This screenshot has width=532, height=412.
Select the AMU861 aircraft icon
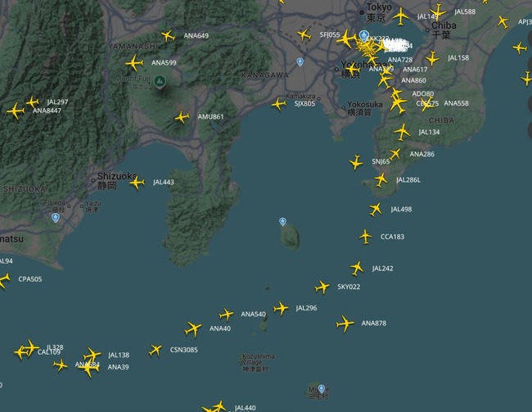(x=182, y=117)
